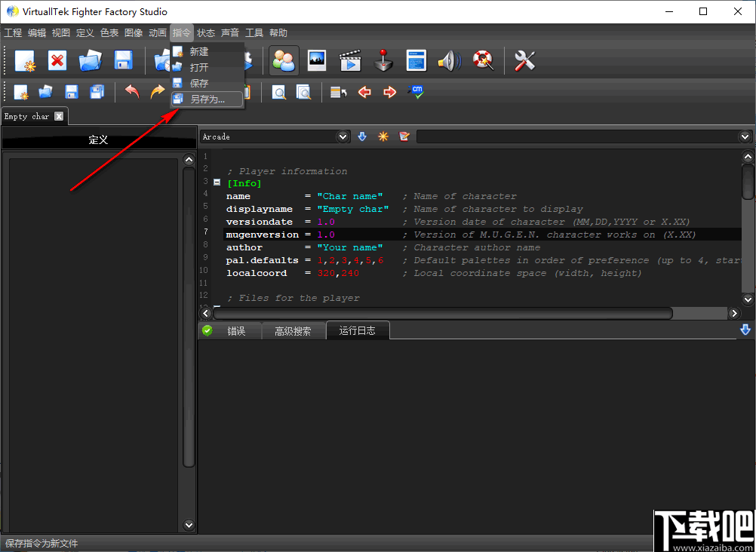756x552 pixels.
Task: Click code editor vertical scroll down arrow
Action: [748, 299]
